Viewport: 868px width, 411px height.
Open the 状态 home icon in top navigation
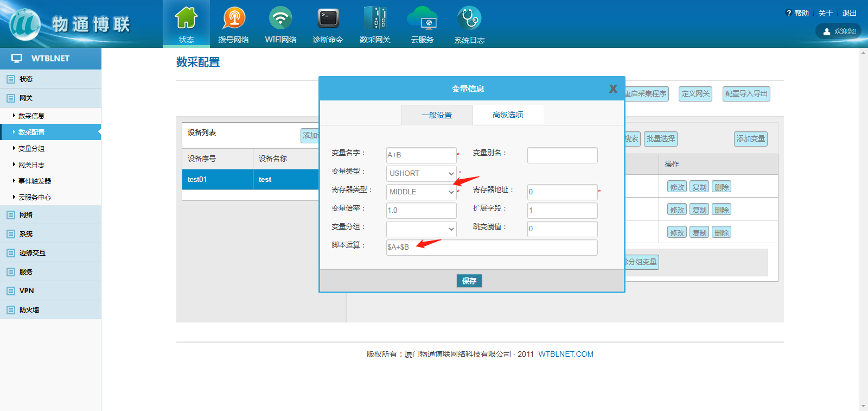coord(186,18)
